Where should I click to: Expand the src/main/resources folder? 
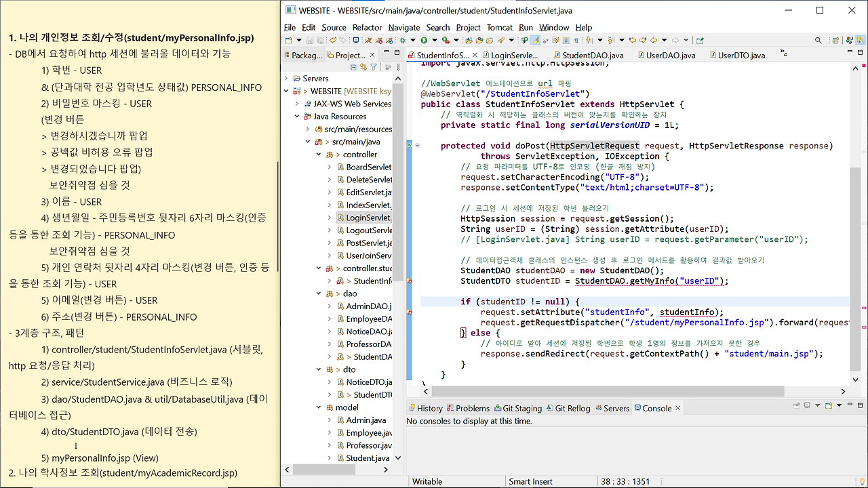coord(308,129)
